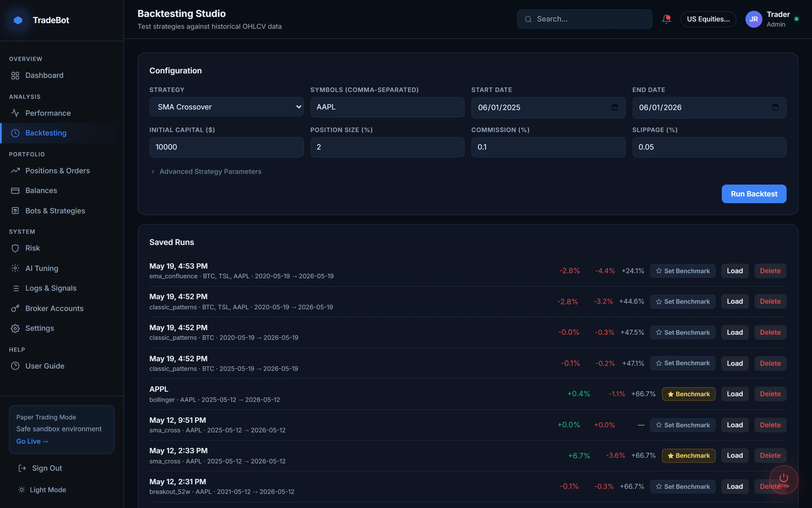This screenshot has width=812, height=508.
Task: Toggle Benchmark on May 12, 2:33 PM run
Action: tap(689, 456)
